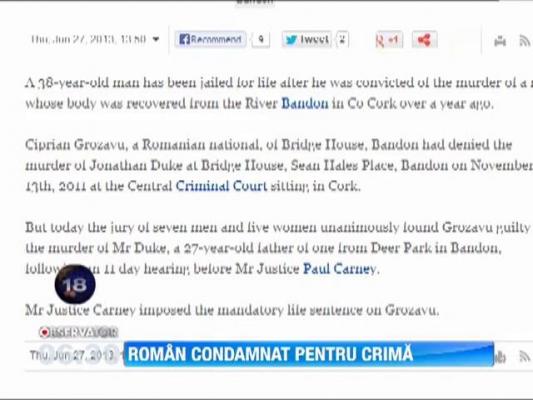
Task: Click the top RSS feed icon
Action: point(525,41)
